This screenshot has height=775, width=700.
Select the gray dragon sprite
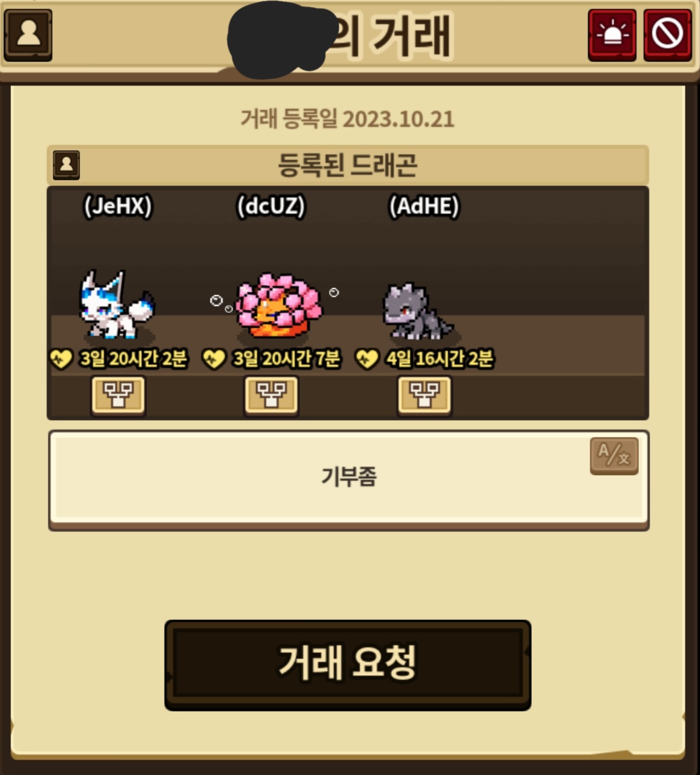(x=418, y=312)
